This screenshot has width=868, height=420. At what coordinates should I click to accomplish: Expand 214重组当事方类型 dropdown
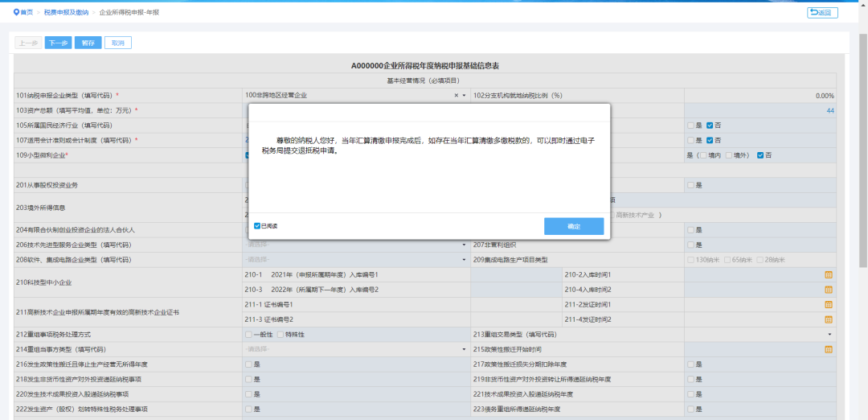[464, 349]
